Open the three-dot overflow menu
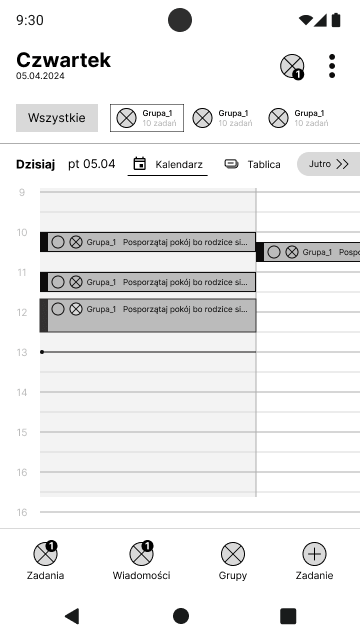The image size is (360, 640). click(x=332, y=66)
